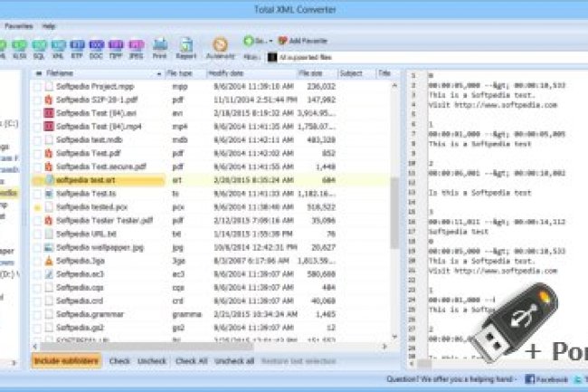
Task: Check the box for Softpedia Project.mpp
Action: 37,86
